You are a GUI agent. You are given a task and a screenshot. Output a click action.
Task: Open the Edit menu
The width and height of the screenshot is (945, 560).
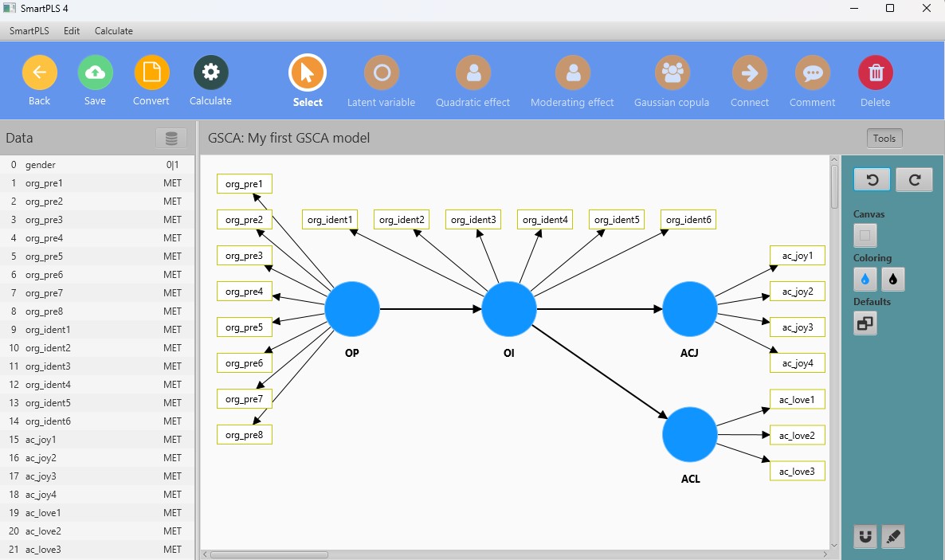(x=72, y=31)
